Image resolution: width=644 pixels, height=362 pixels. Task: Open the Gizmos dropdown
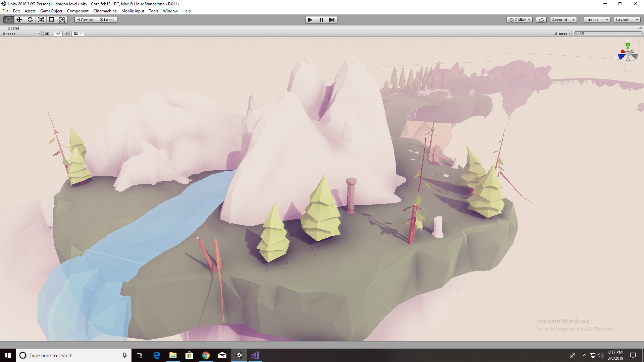tap(562, 34)
